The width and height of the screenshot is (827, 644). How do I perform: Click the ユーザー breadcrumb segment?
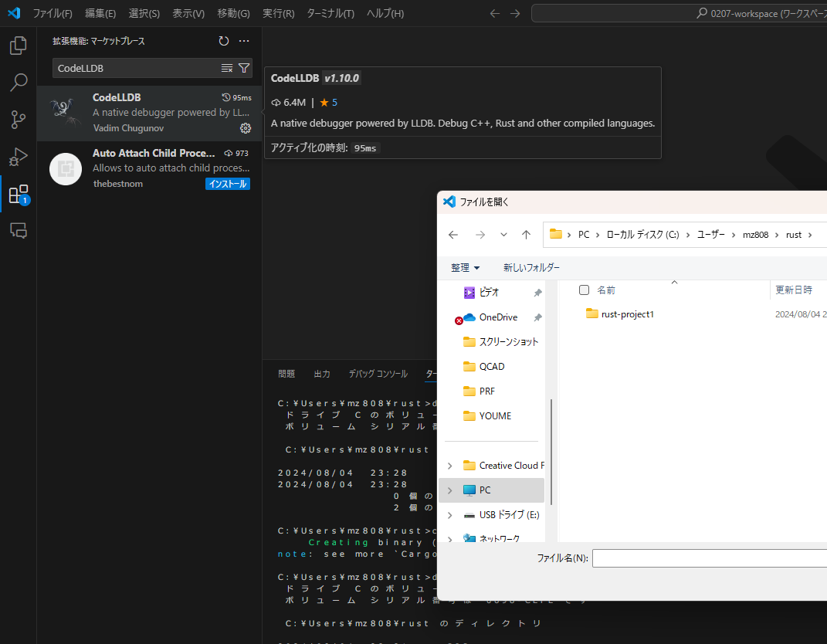click(710, 235)
